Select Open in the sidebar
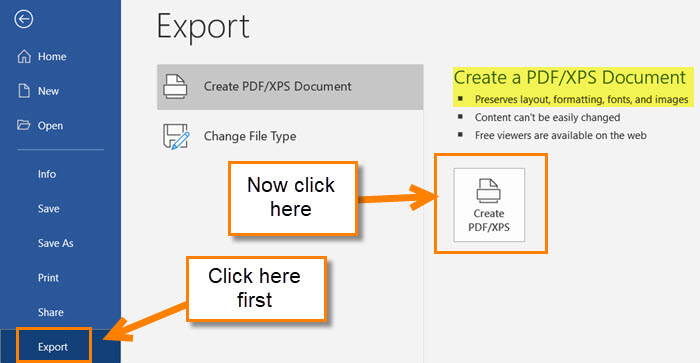The image size is (700, 363). coord(50,126)
